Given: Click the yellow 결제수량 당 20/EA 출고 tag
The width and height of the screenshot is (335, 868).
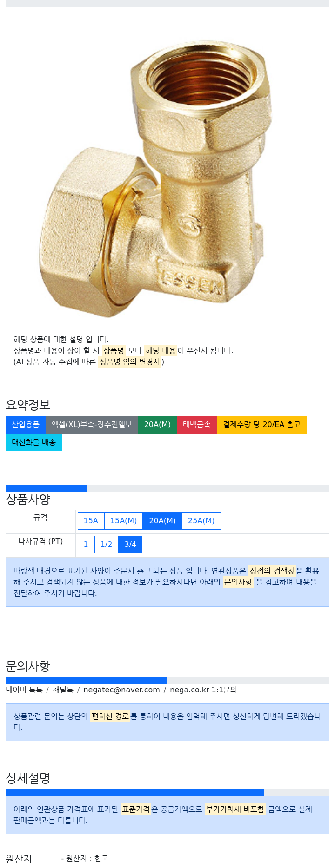Looking at the screenshot, I should (261, 425).
